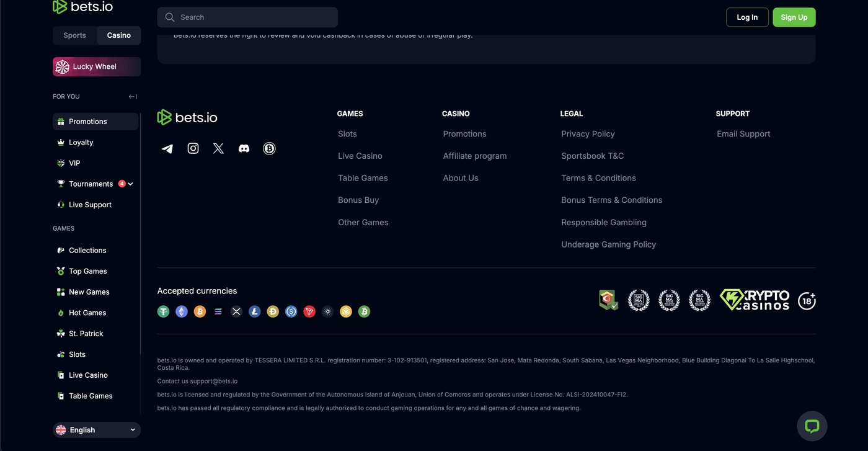The width and height of the screenshot is (868, 451).
Task: Click the Krypto Casinos logo
Action: coord(755,300)
